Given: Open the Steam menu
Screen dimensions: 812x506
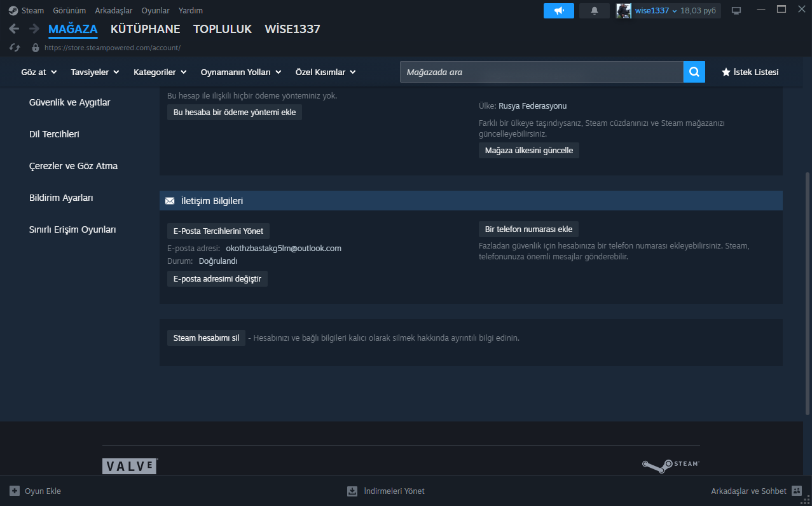Looking at the screenshot, I should point(33,11).
